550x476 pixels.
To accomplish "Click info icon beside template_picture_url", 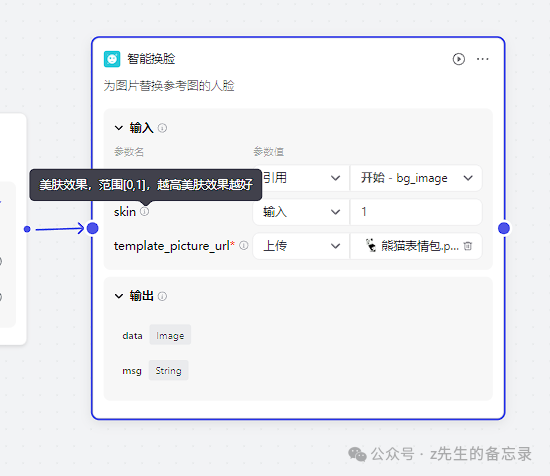I will pos(244,246).
